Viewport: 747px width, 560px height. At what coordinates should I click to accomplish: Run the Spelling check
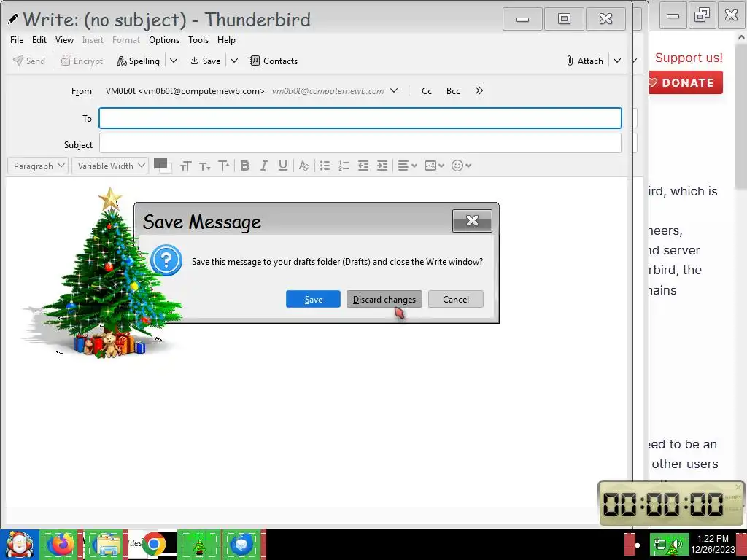click(138, 61)
